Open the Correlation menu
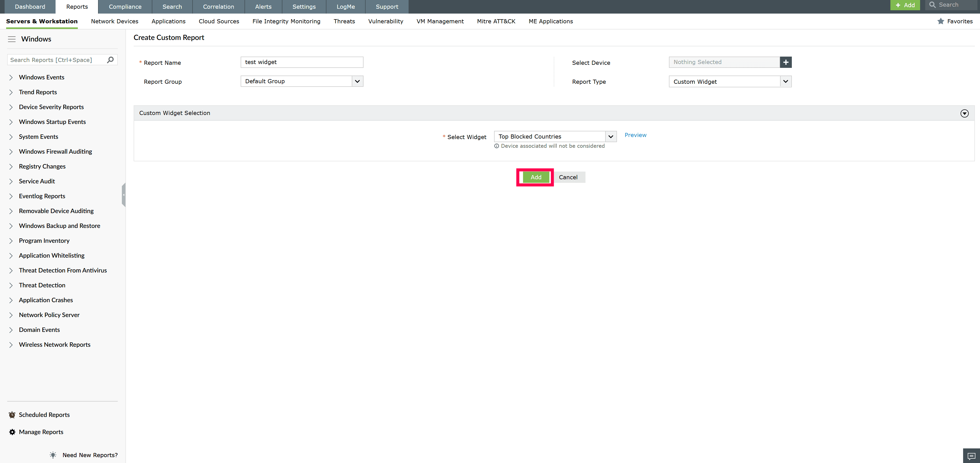The width and height of the screenshot is (980, 463). click(218, 6)
